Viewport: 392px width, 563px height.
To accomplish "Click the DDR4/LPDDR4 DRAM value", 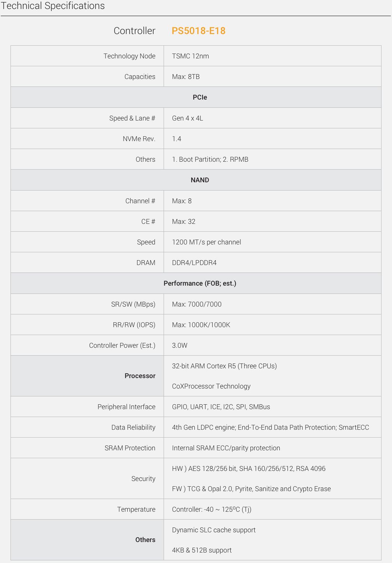I will tap(194, 263).
